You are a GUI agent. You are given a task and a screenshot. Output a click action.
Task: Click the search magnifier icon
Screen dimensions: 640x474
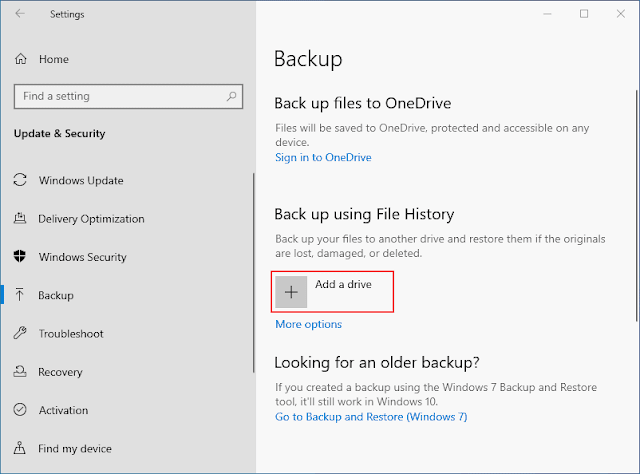point(231,96)
